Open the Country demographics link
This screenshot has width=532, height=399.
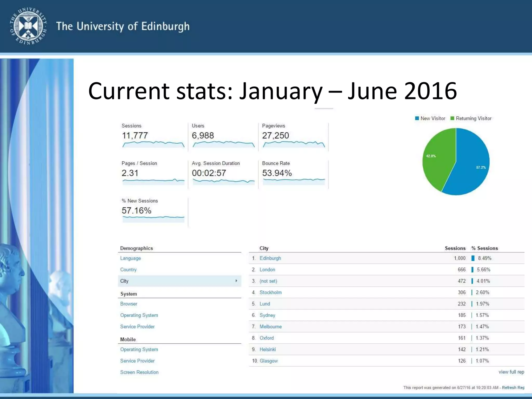(x=128, y=270)
